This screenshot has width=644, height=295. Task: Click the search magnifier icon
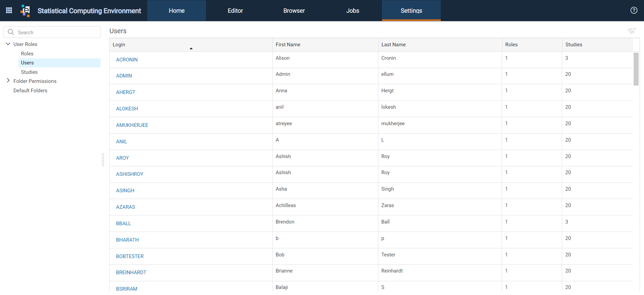point(11,32)
